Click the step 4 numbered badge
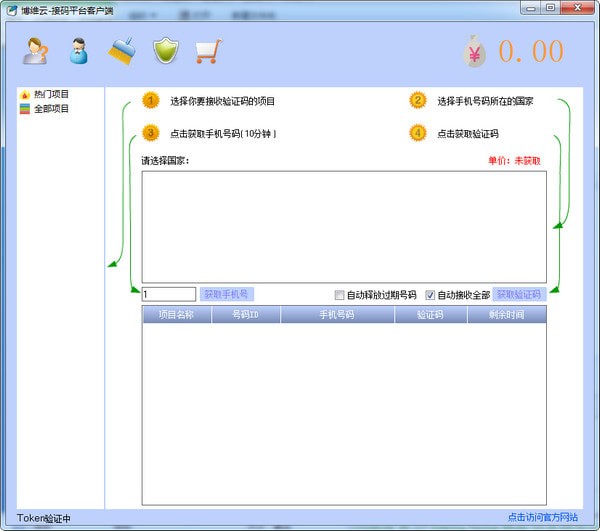This screenshot has height=531, width=600. tap(418, 133)
